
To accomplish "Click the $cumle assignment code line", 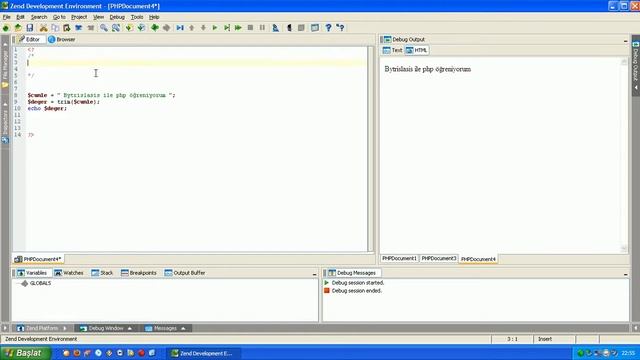I will pyautogui.click(x=102, y=95).
